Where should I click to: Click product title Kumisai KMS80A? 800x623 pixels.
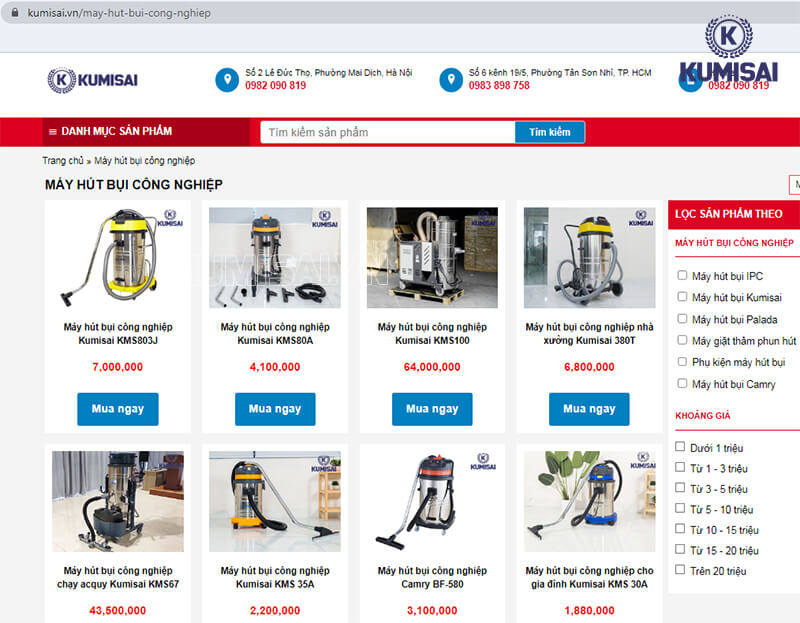click(275, 334)
